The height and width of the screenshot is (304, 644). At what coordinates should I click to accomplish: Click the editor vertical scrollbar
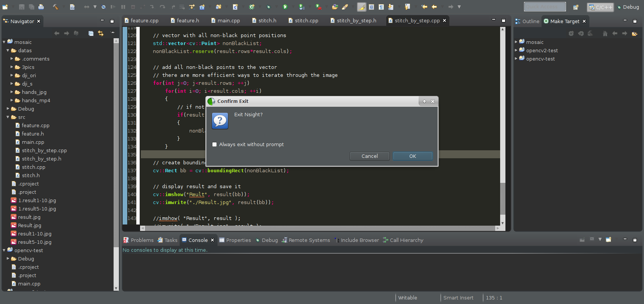pos(502,198)
